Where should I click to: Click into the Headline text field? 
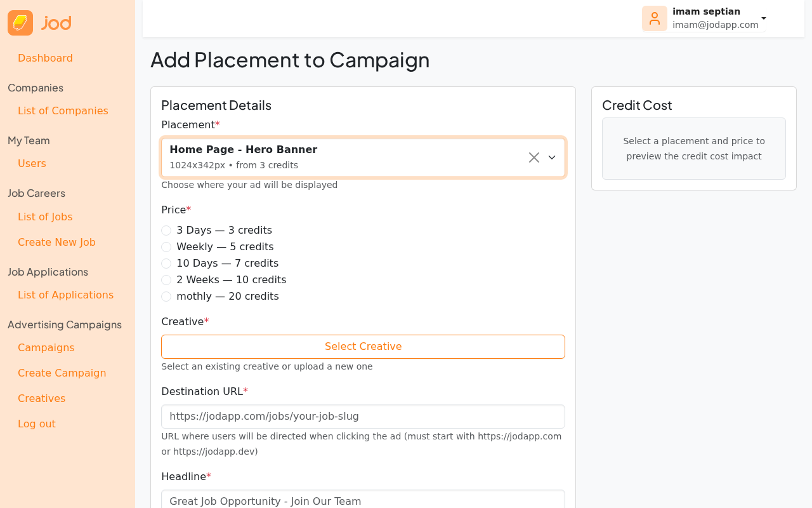click(x=363, y=500)
